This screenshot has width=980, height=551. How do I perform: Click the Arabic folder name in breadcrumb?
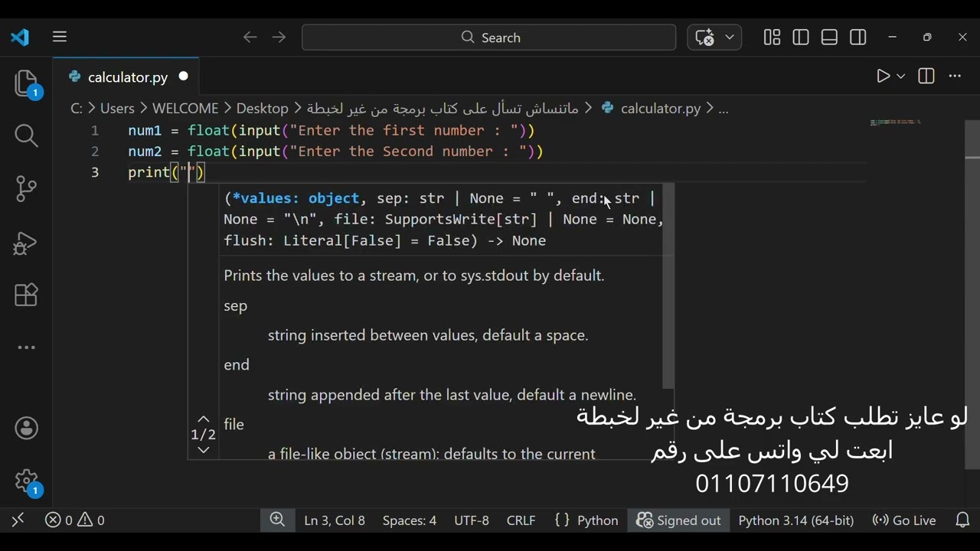[x=443, y=109]
